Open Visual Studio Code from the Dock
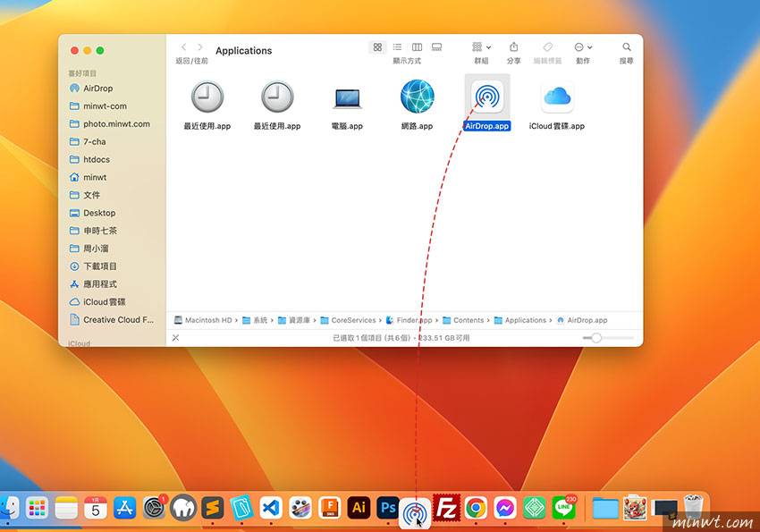The width and height of the screenshot is (760, 532). coord(271,508)
